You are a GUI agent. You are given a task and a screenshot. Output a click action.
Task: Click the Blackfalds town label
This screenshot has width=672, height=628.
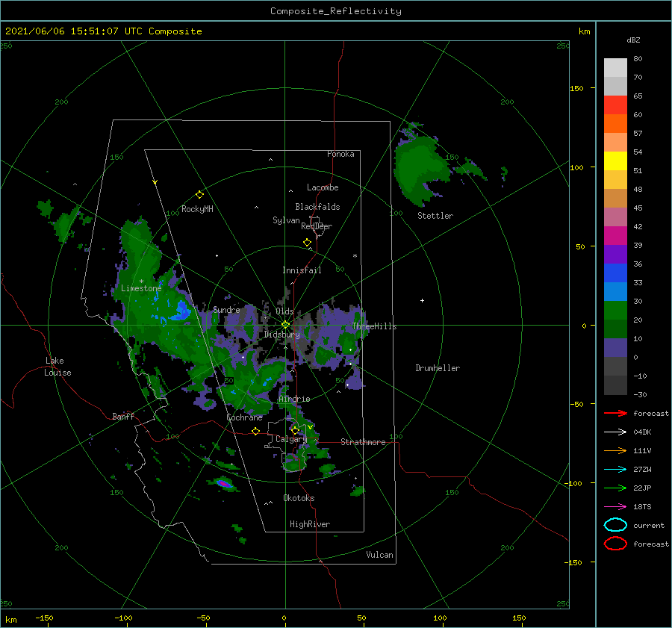pyautogui.click(x=317, y=207)
